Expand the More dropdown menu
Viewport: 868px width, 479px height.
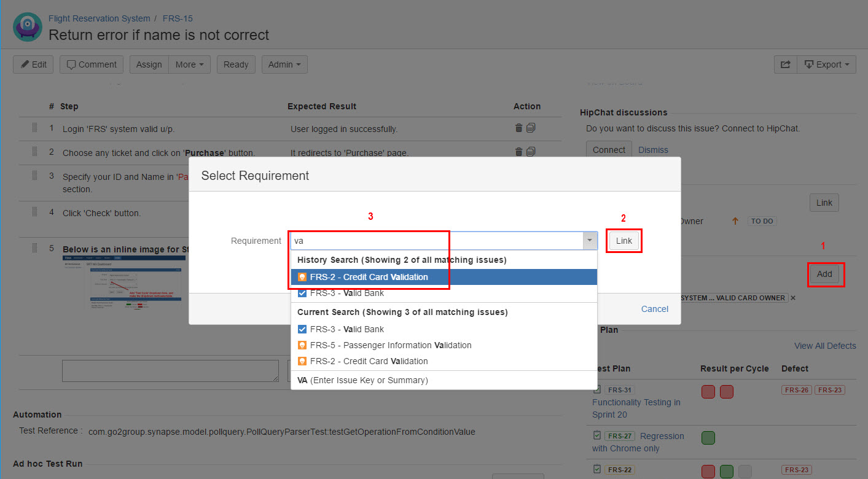pos(189,64)
